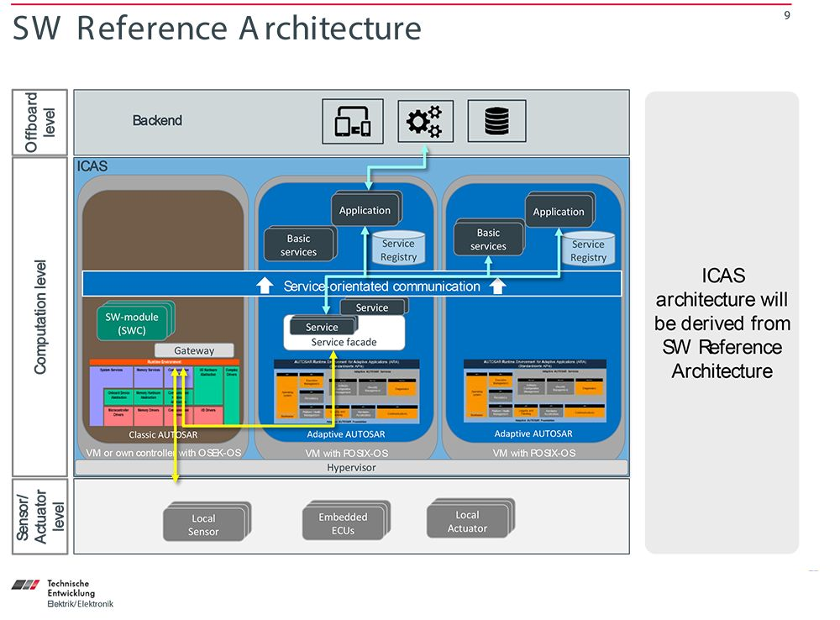Click the "Adaptive AUTOSAR" caption in the middle VM
Screen dimensions: 840x620
tap(346, 434)
